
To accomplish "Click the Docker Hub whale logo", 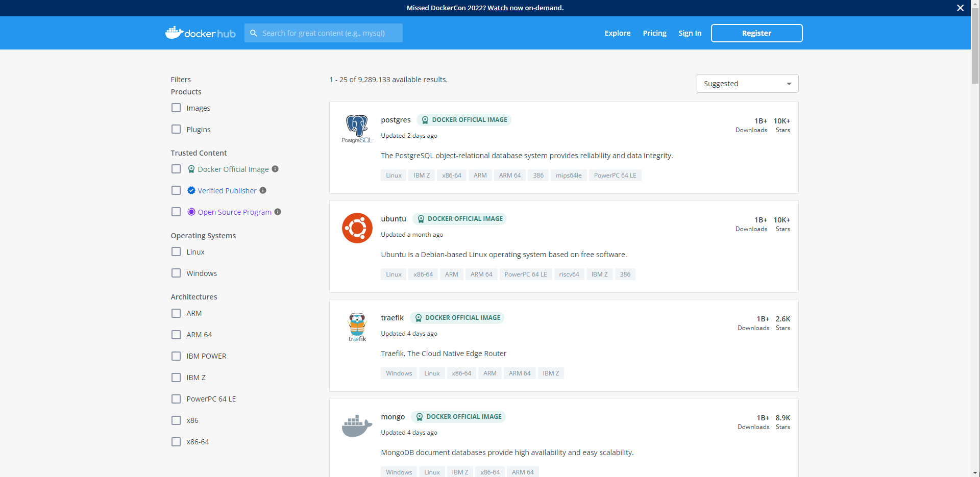I will click(200, 33).
